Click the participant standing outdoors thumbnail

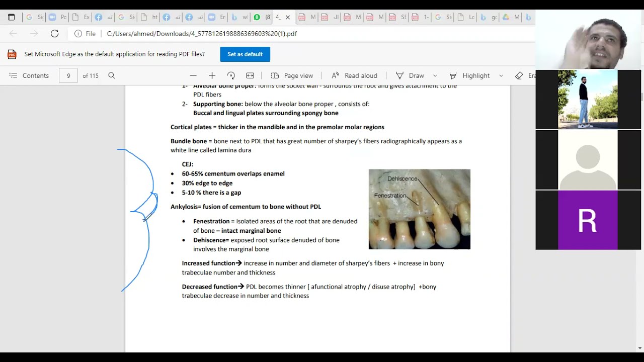(588, 100)
